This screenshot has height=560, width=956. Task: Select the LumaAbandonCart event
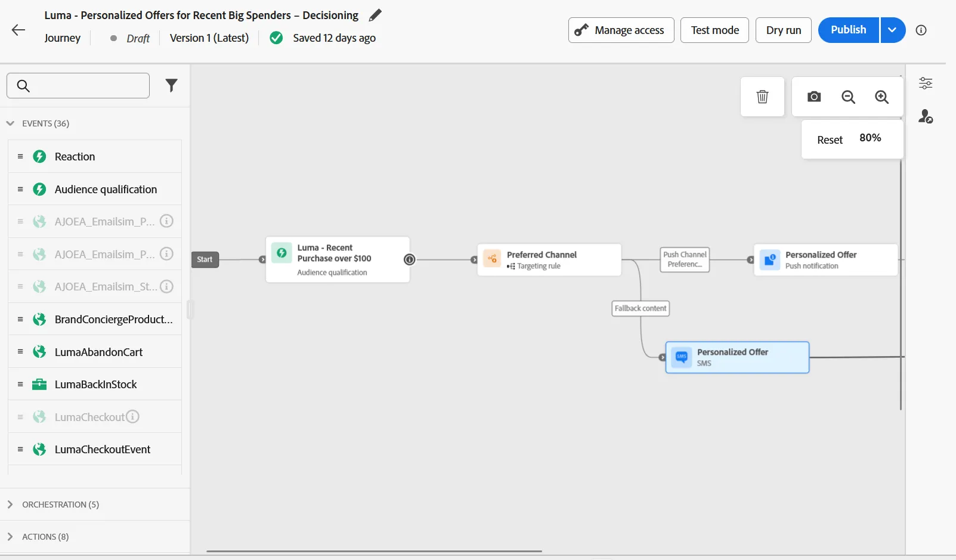click(x=95, y=352)
